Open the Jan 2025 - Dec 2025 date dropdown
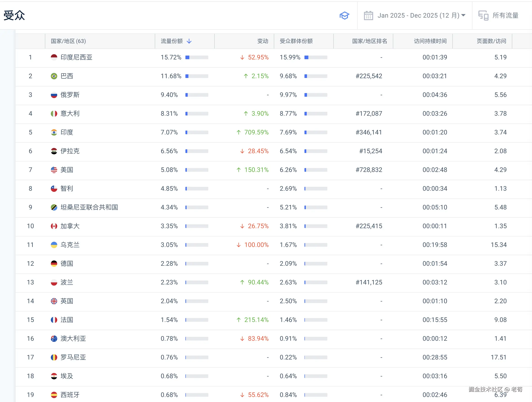532x402 pixels. point(421,16)
